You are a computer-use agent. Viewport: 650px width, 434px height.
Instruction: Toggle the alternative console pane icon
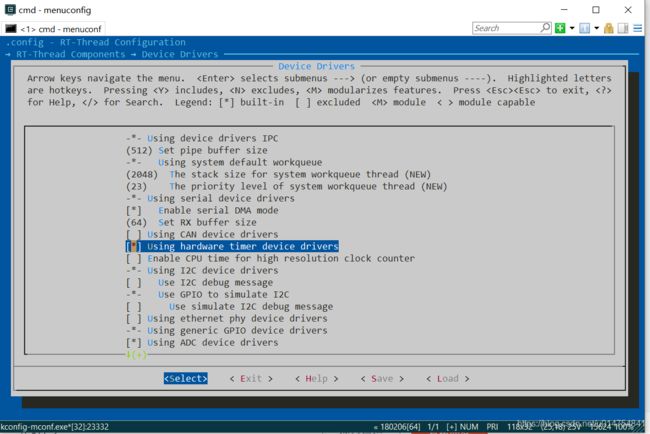[x=623, y=28]
